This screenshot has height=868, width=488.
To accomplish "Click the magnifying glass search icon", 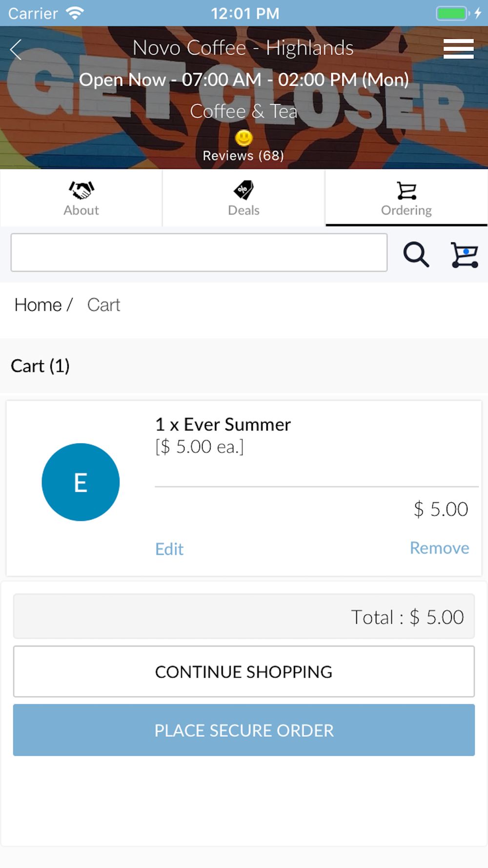I will 416,254.
